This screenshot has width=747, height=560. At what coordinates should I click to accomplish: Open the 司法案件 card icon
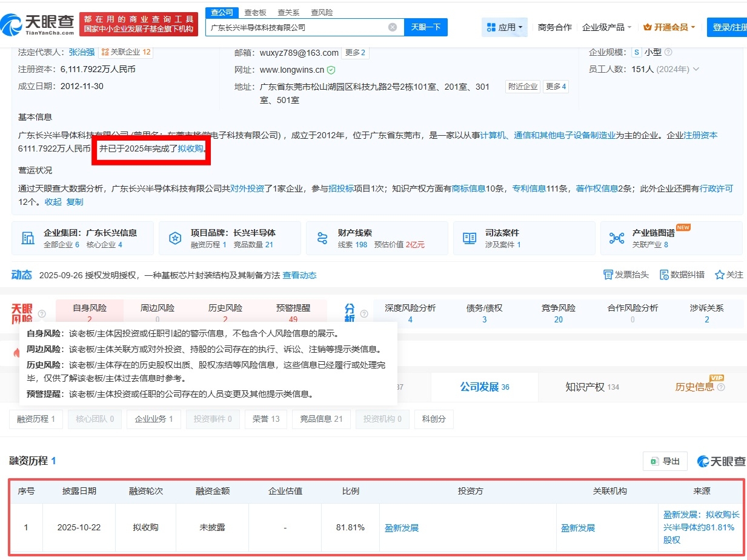click(470, 238)
